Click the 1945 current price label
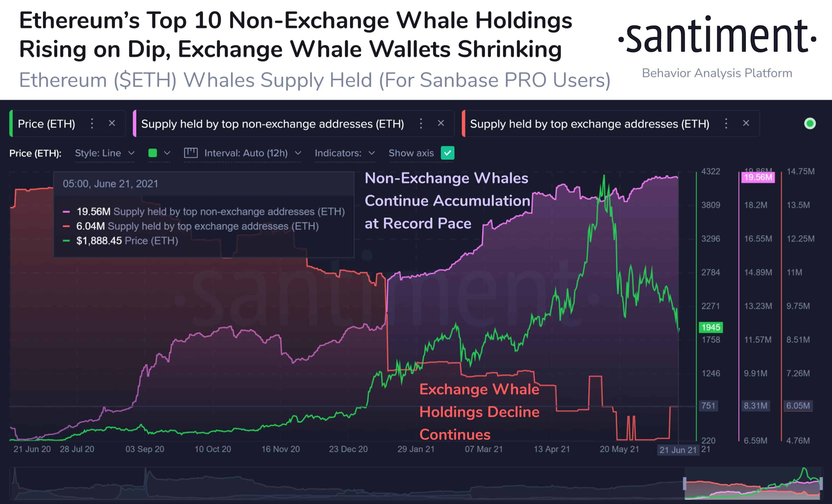This screenshot has height=504, width=832. pyautogui.click(x=711, y=327)
